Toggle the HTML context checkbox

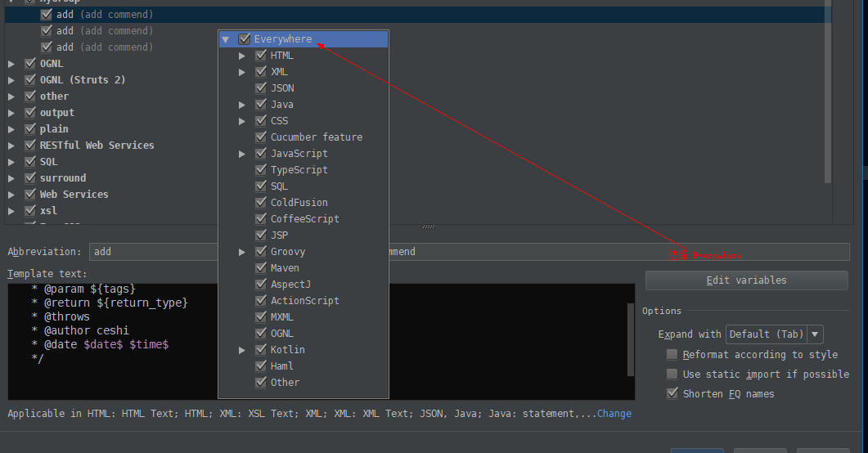point(261,56)
